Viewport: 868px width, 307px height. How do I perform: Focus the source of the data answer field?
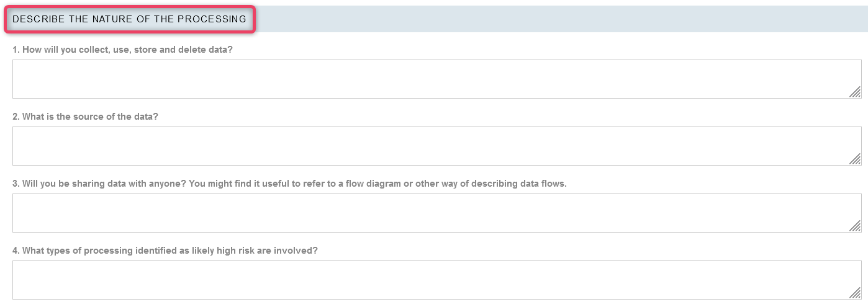tap(437, 146)
